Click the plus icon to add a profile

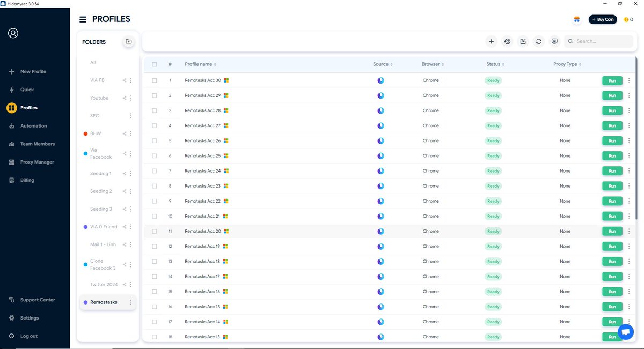tap(491, 41)
